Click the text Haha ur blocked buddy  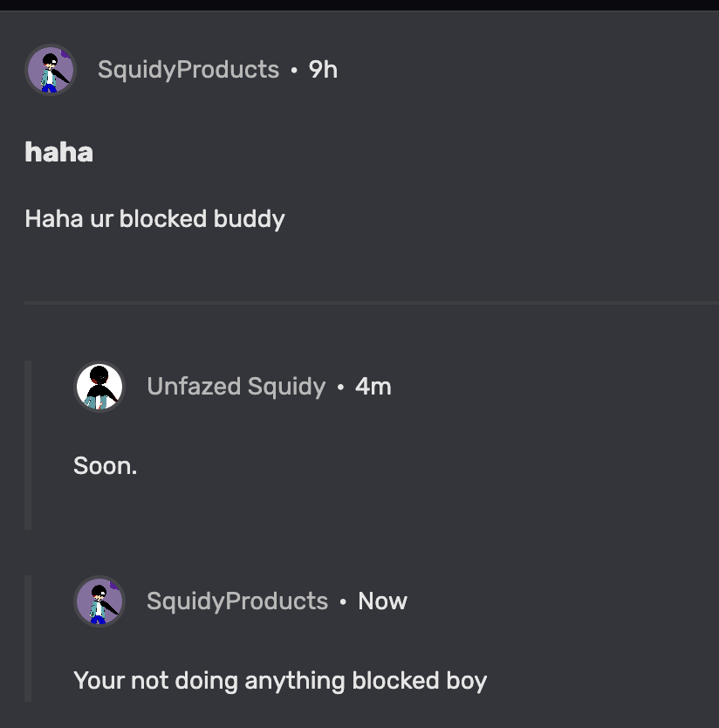tap(154, 219)
